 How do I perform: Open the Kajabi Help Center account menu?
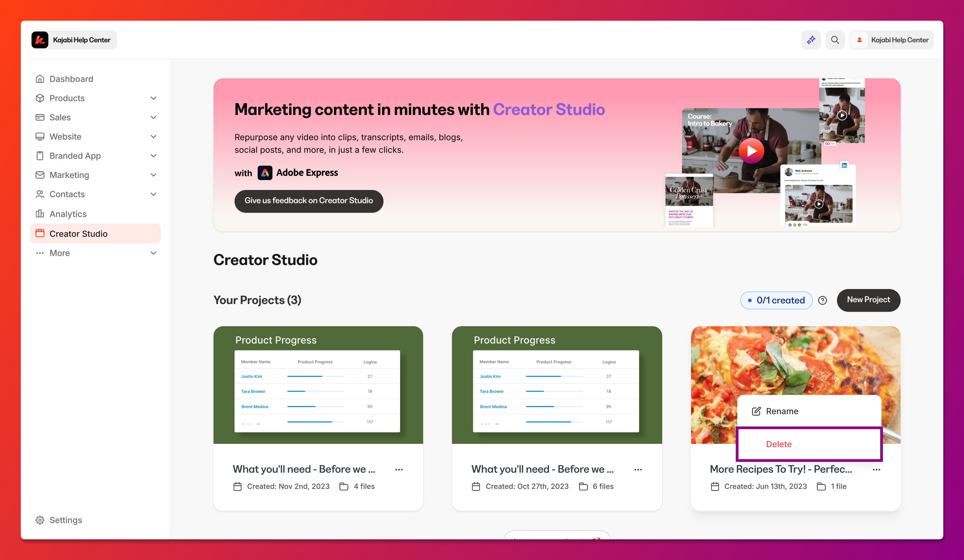pyautogui.click(x=891, y=40)
